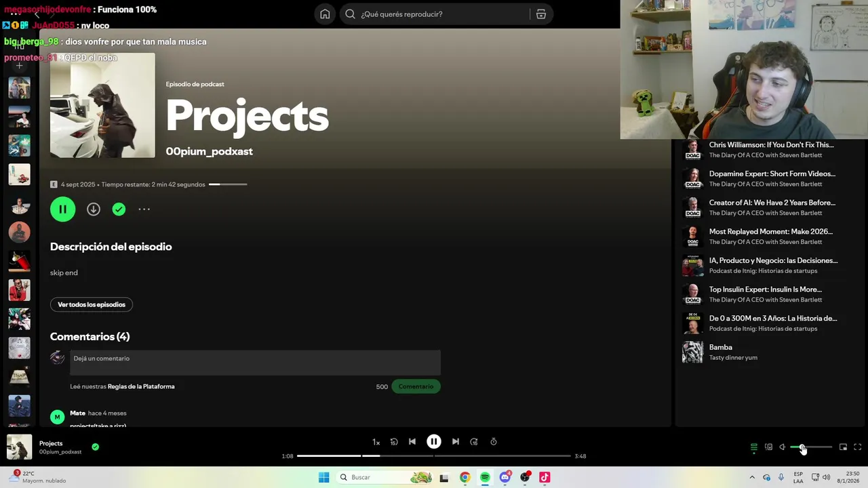
Task: Click the Dejá un comentario field
Action: click(x=255, y=363)
